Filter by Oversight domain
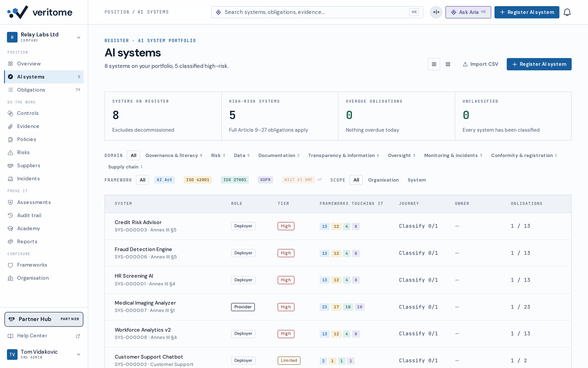Viewport: 588px width, 368px height. point(401,155)
